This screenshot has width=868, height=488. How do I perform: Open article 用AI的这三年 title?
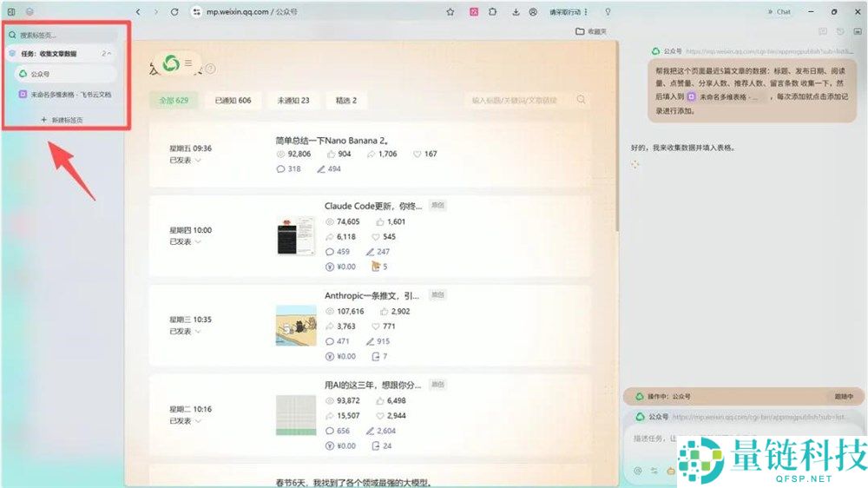(372, 385)
